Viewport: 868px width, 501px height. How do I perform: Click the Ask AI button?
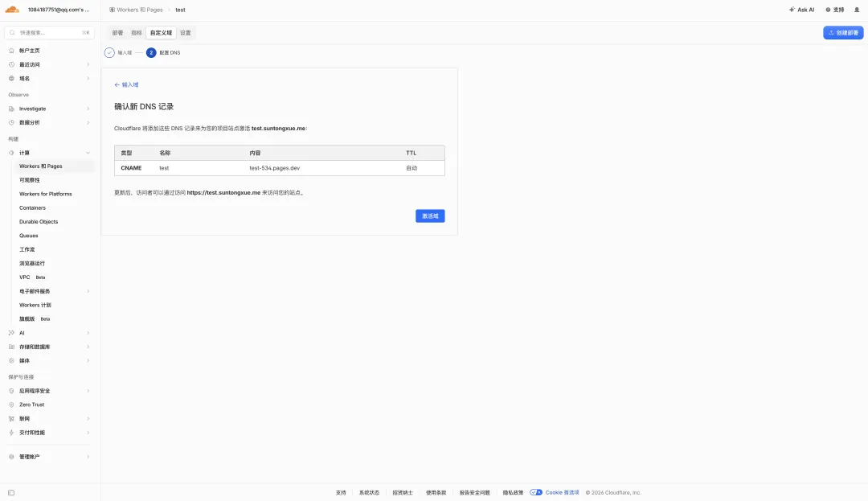801,10
